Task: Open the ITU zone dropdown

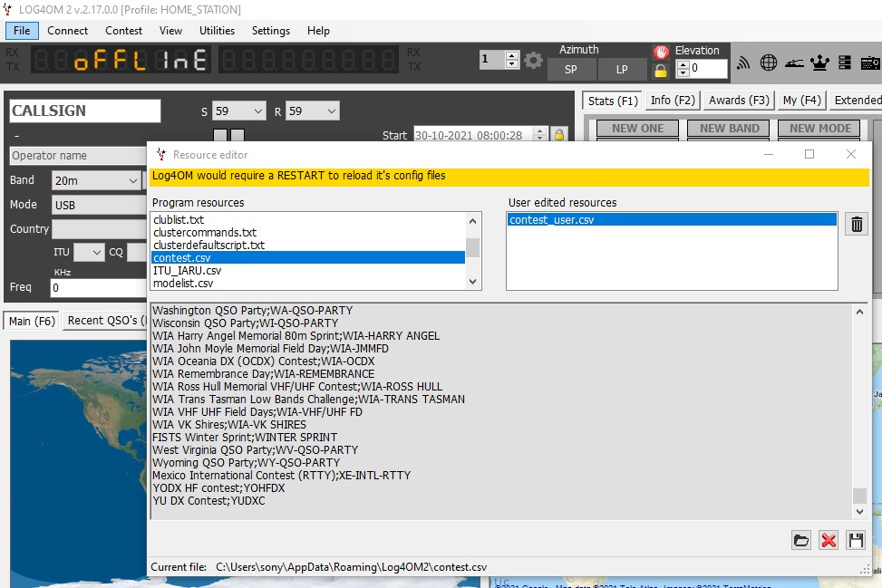Action: [x=97, y=253]
